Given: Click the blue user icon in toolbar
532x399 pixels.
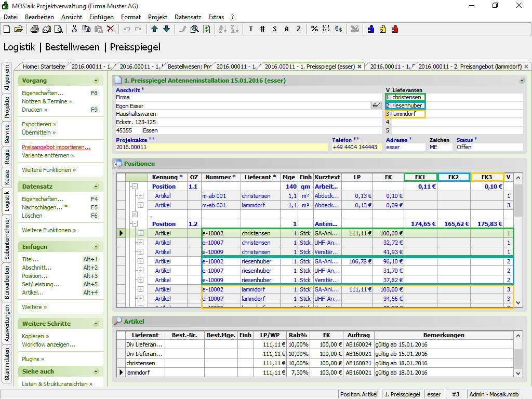Looking at the screenshot, I should click(371, 29).
